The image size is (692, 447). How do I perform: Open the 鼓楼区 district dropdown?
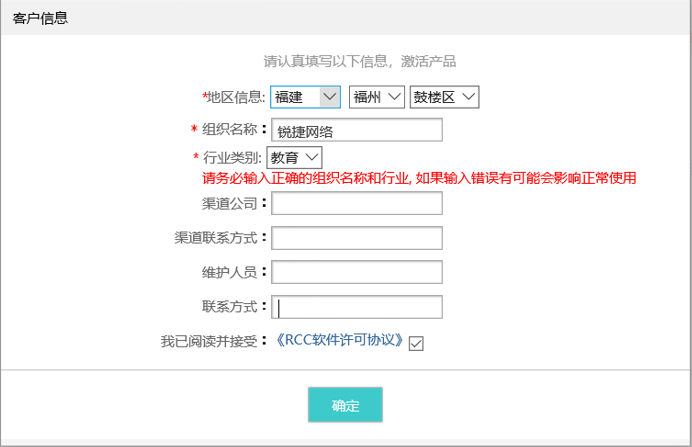[x=444, y=97]
